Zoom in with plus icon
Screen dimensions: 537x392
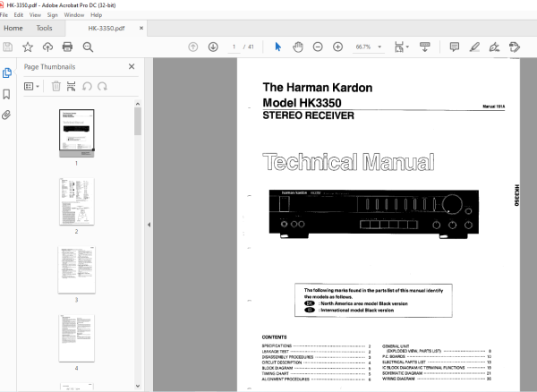click(x=337, y=47)
